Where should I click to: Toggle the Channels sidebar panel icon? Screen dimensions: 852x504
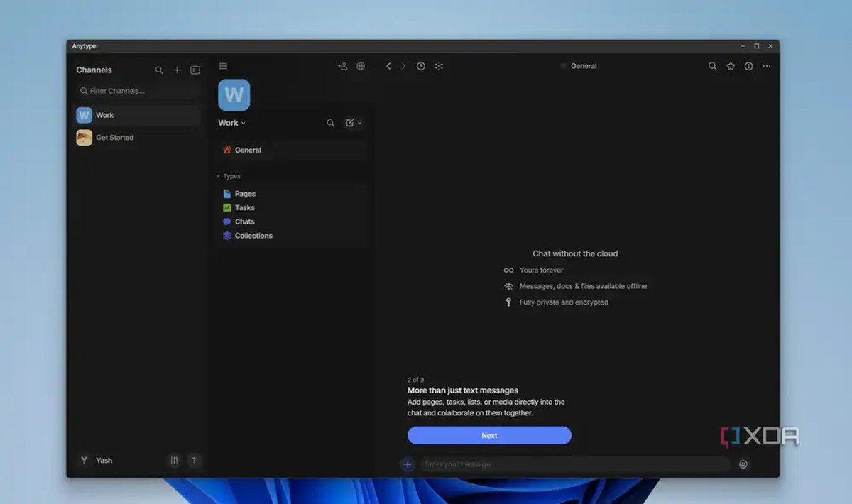[x=195, y=70]
